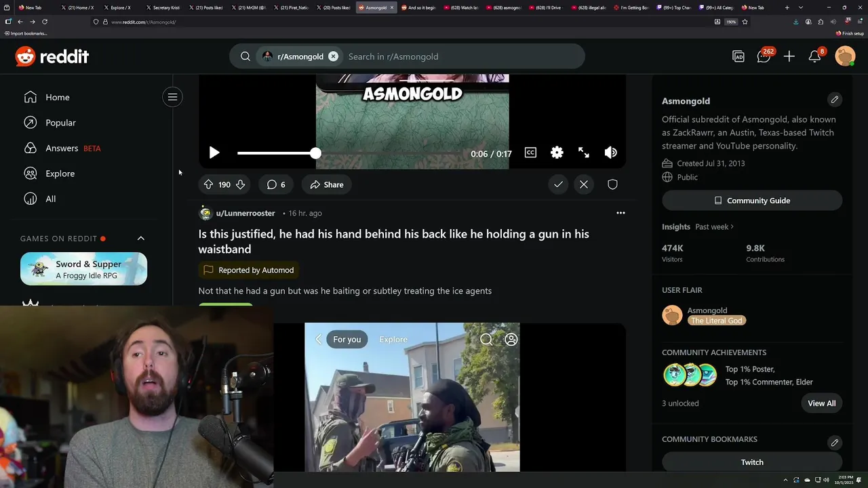Click the community achievements badges
The height and width of the screenshot is (488, 868).
click(690, 375)
